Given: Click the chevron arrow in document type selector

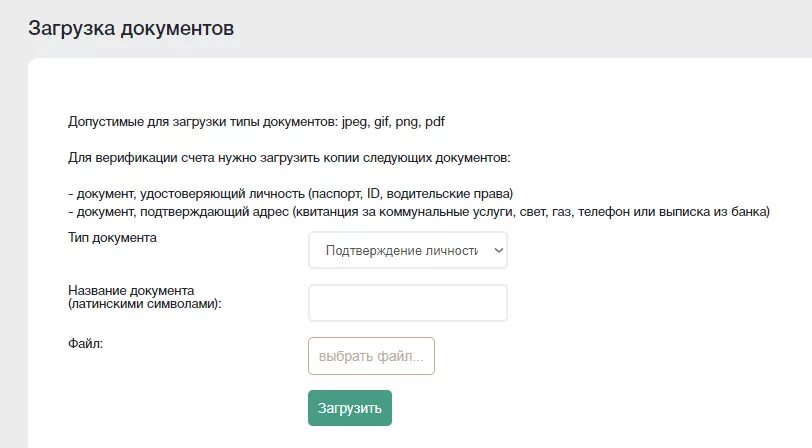Looking at the screenshot, I should pyautogui.click(x=499, y=251).
